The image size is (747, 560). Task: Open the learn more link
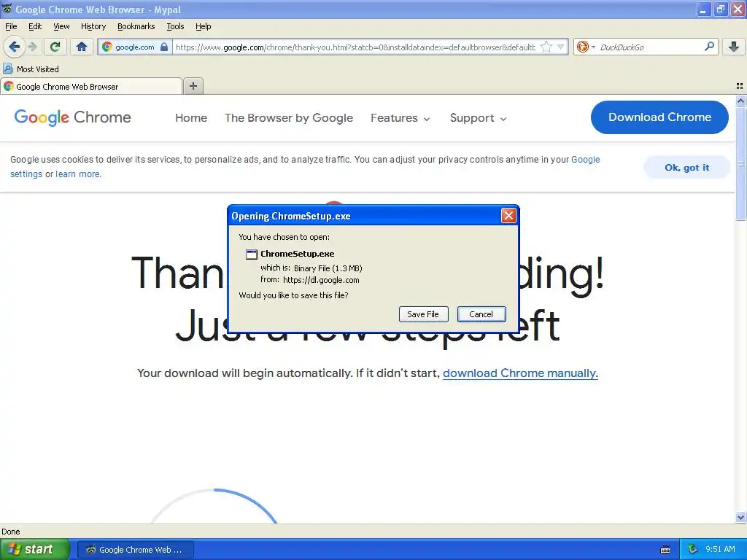(77, 174)
